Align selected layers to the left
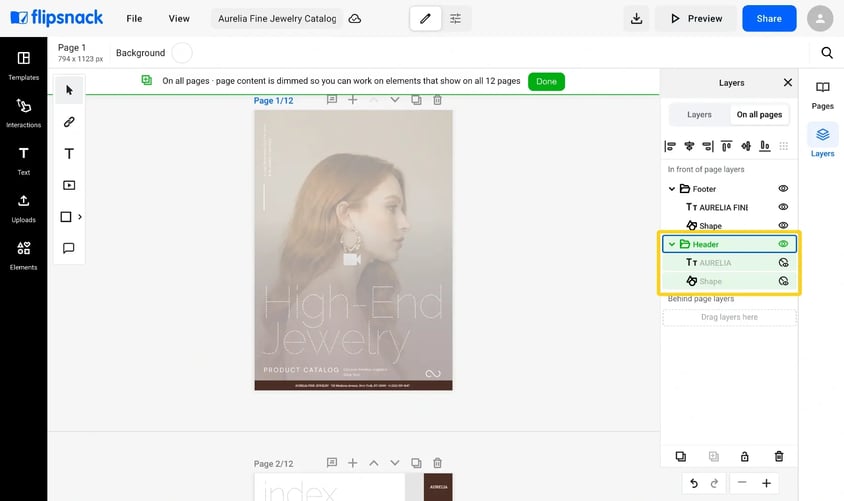Image resolution: width=844 pixels, height=501 pixels. point(670,146)
